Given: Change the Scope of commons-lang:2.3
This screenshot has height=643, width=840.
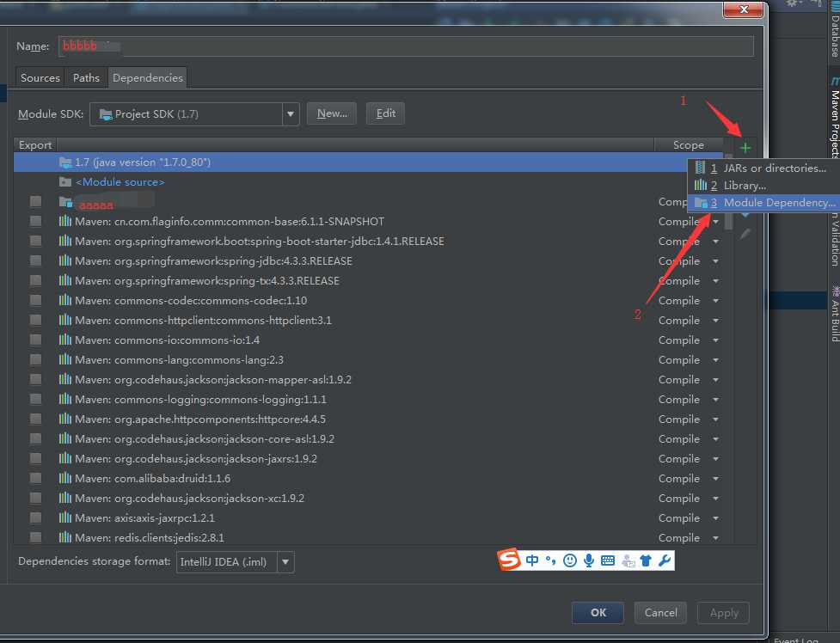Looking at the screenshot, I should coord(715,360).
